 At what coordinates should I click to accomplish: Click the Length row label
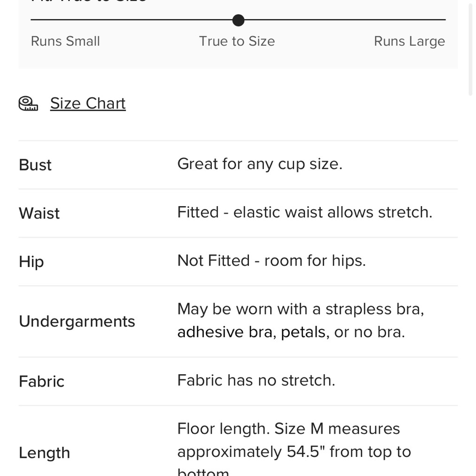tap(44, 453)
